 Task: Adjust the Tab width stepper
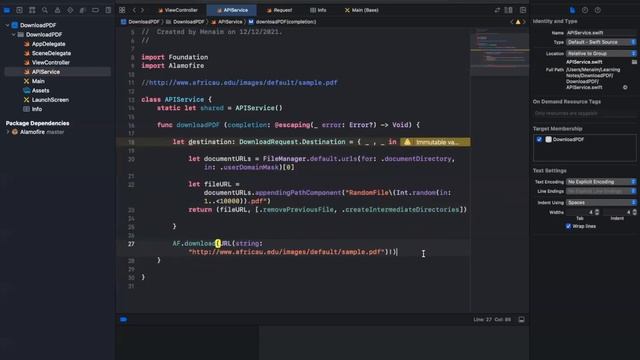597,212
